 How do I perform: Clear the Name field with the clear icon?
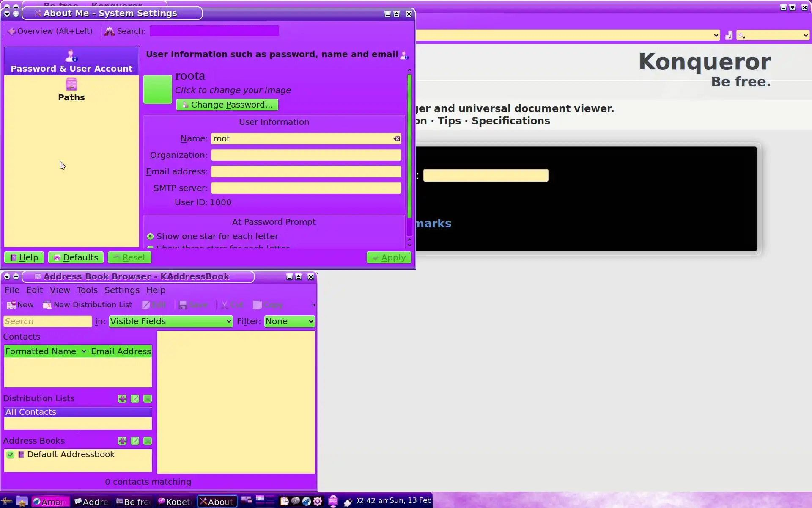tap(396, 139)
